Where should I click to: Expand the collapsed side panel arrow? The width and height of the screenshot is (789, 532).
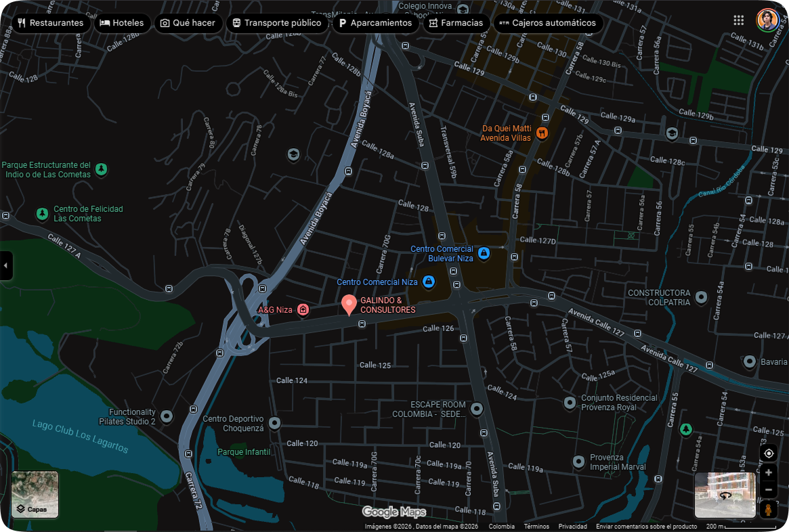click(5, 265)
